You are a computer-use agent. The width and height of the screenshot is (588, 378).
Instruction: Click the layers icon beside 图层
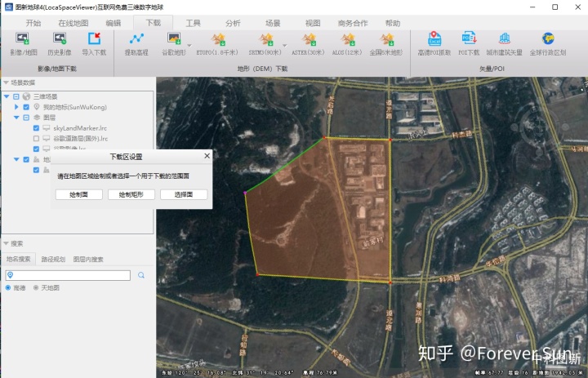[x=37, y=118]
